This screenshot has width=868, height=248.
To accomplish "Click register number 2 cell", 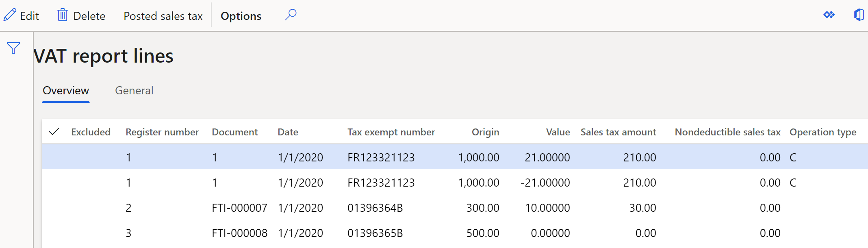I will point(128,208).
